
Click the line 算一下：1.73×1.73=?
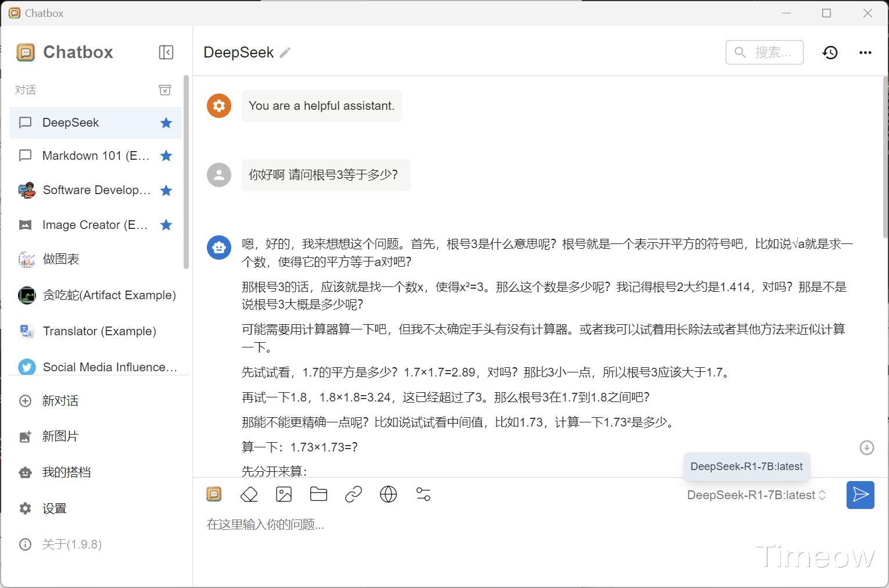point(300,447)
